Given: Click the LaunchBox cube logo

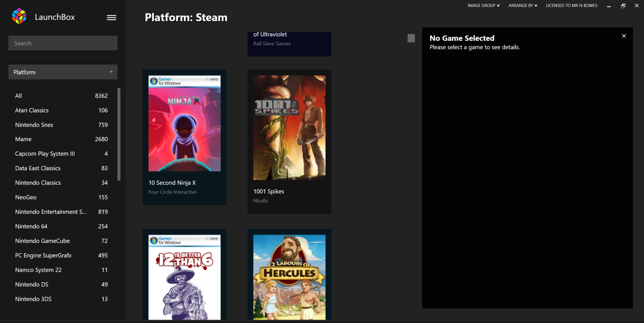Looking at the screenshot, I should (x=19, y=16).
